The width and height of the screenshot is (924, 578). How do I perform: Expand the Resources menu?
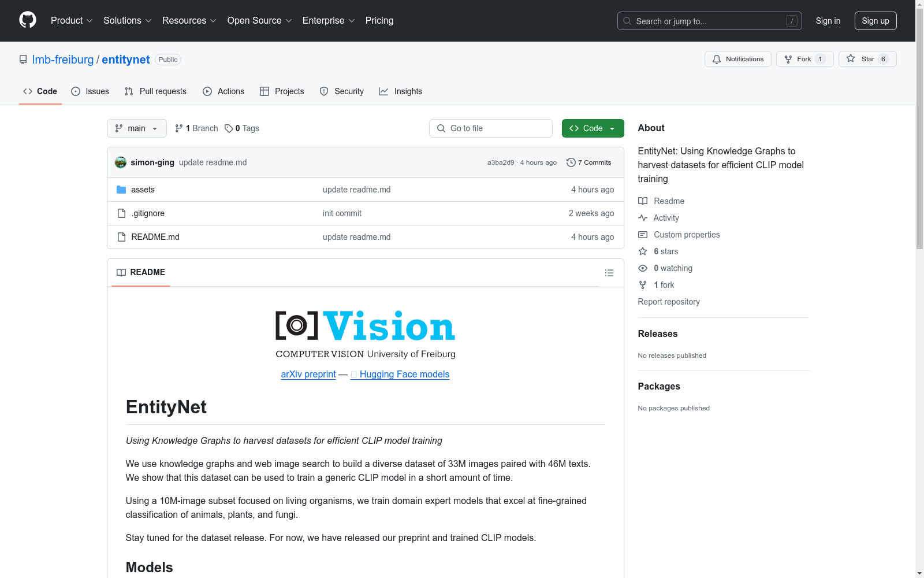[189, 20]
